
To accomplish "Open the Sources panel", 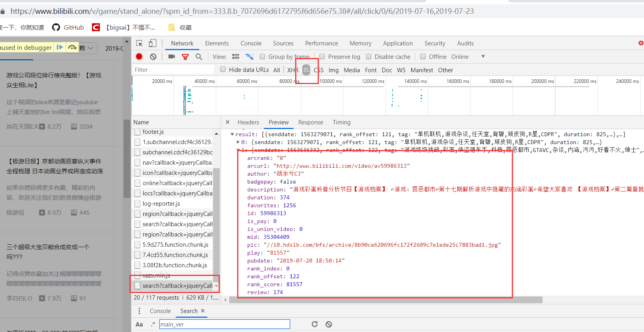I will pos(283,43).
